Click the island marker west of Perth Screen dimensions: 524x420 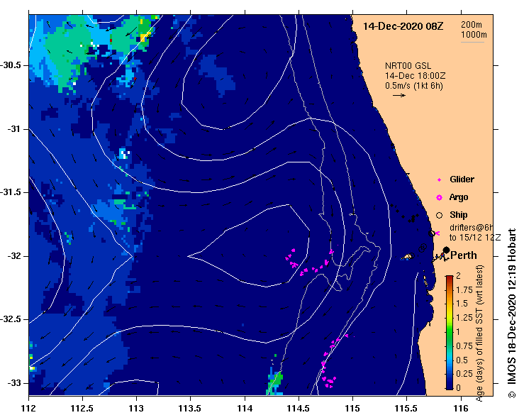click(x=408, y=257)
